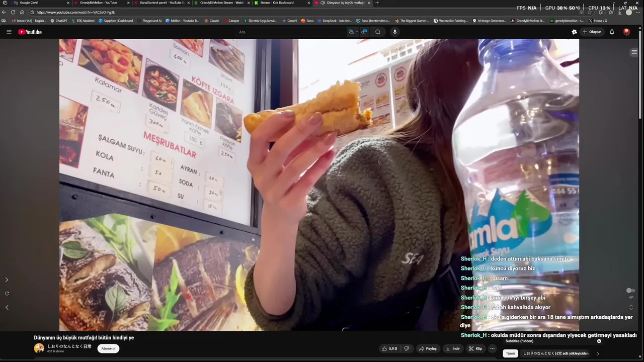Like the video showing 5,9 B
Viewport: 644px width, 362px height.
click(x=389, y=348)
